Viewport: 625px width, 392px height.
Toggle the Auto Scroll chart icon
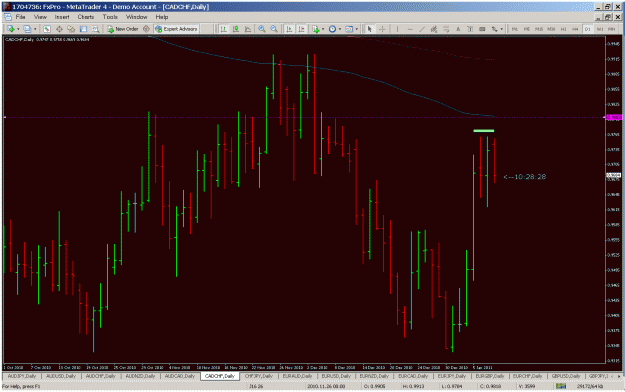tap(290, 29)
